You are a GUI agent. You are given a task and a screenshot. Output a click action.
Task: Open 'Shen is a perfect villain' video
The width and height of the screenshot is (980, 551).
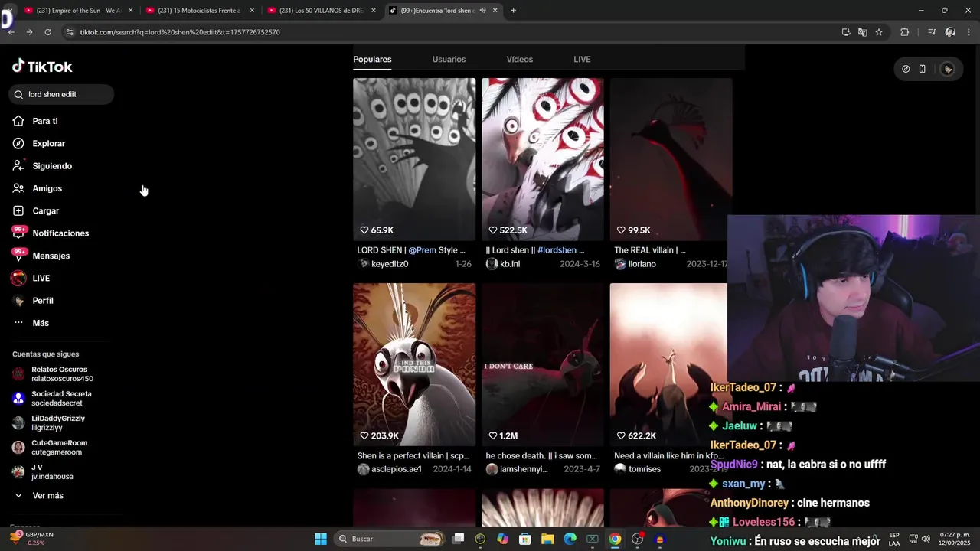pyautogui.click(x=414, y=364)
